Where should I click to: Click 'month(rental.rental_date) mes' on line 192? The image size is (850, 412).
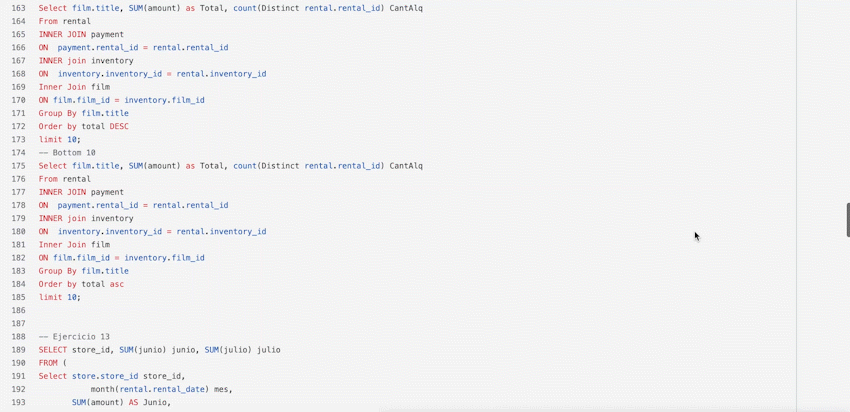tap(161, 389)
